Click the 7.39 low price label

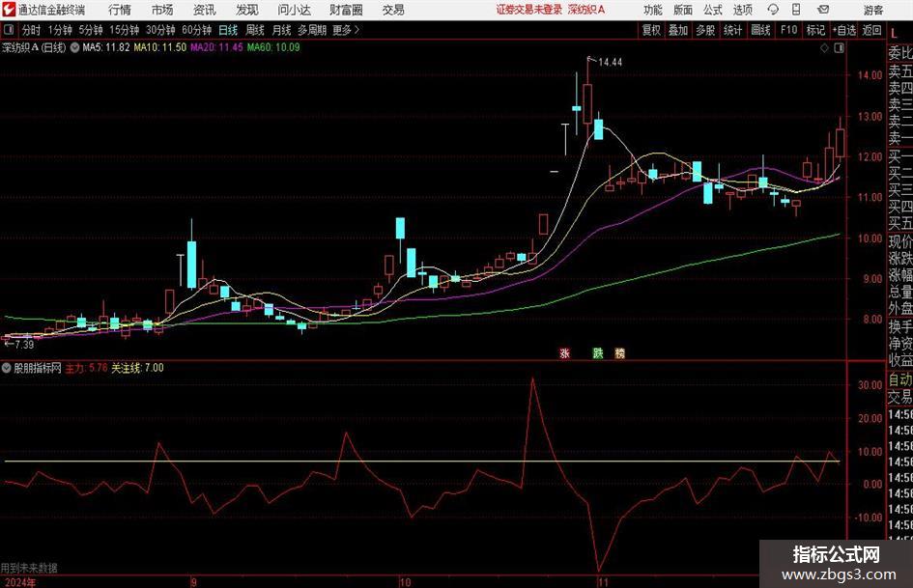[24, 345]
